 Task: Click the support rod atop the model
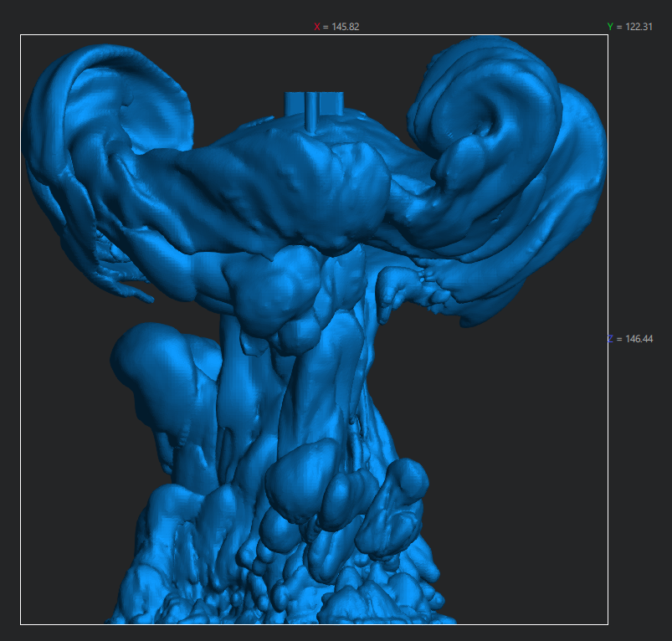pyautogui.click(x=313, y=109)
